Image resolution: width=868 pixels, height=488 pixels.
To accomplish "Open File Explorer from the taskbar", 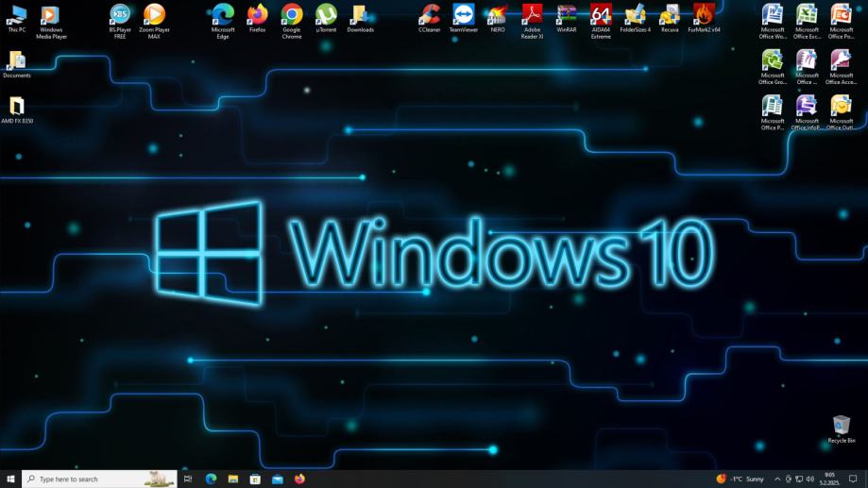I will [x=233, y=479].
